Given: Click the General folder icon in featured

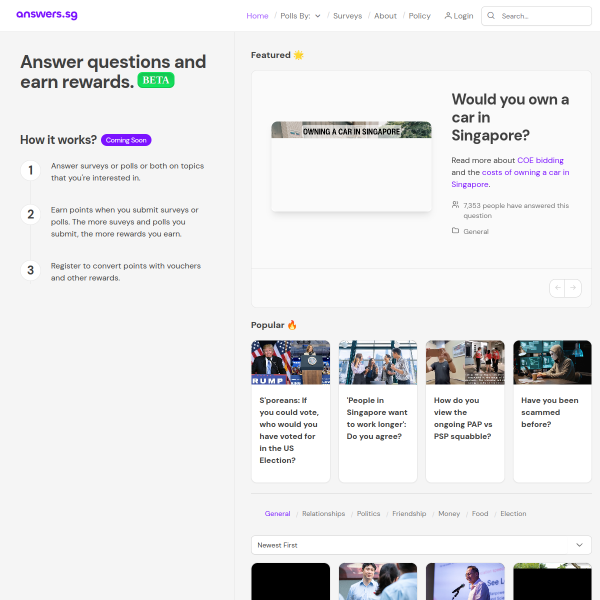Looking at the screenshot, I should tap(455, 231).
